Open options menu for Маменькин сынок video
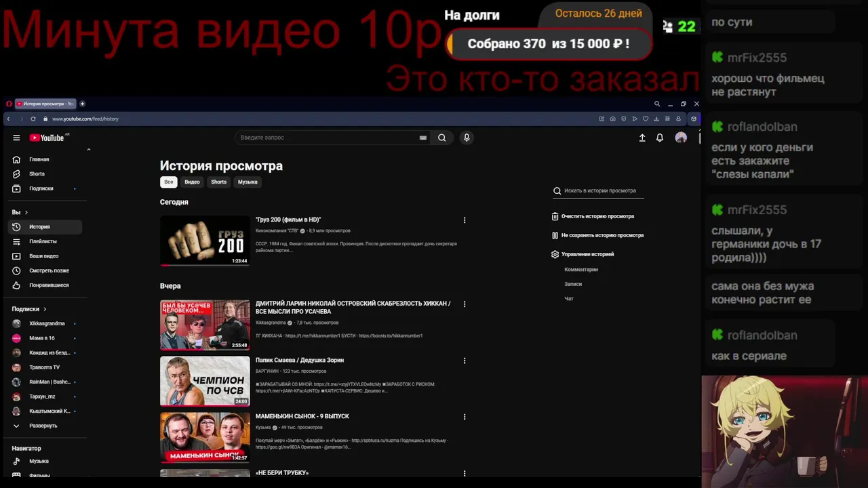Screen dimensions: 868x488 (x=465, y=417)
